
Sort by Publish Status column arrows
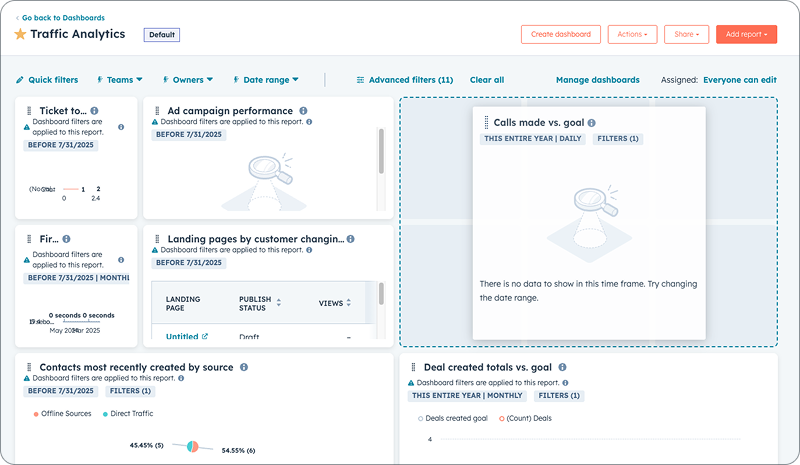pyautogui.click(x=279, y=303)
